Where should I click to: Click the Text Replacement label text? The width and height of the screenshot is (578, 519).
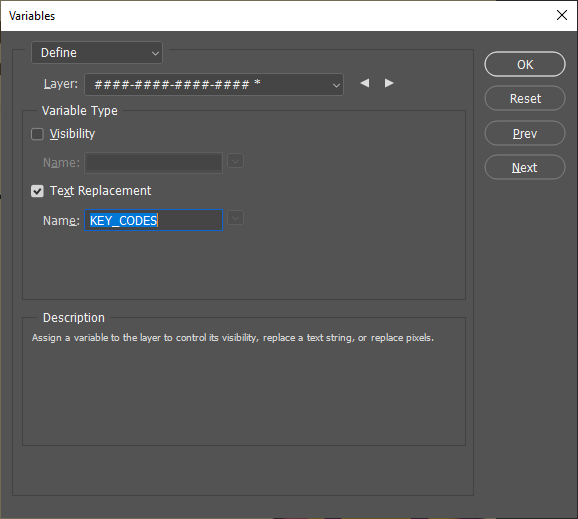pos(100,191)
